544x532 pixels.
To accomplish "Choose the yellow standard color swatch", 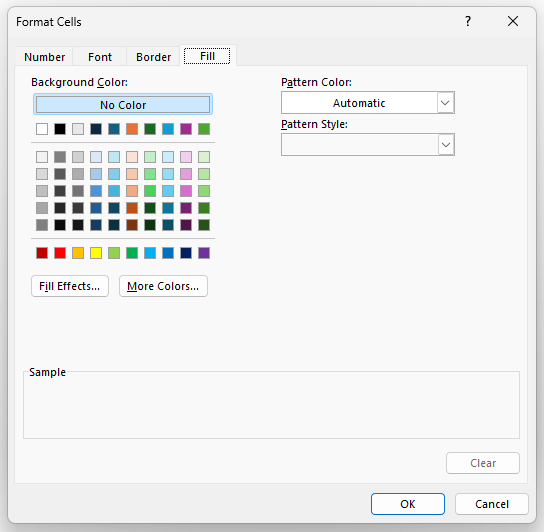I will (96, 253).
